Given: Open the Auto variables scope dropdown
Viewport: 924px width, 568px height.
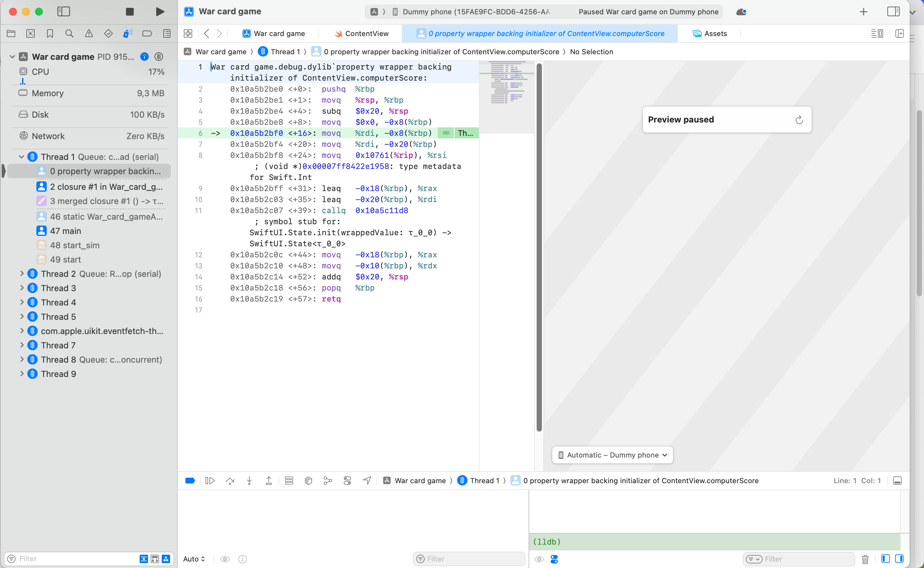Looking at the screenshot, I should [194, 559].
